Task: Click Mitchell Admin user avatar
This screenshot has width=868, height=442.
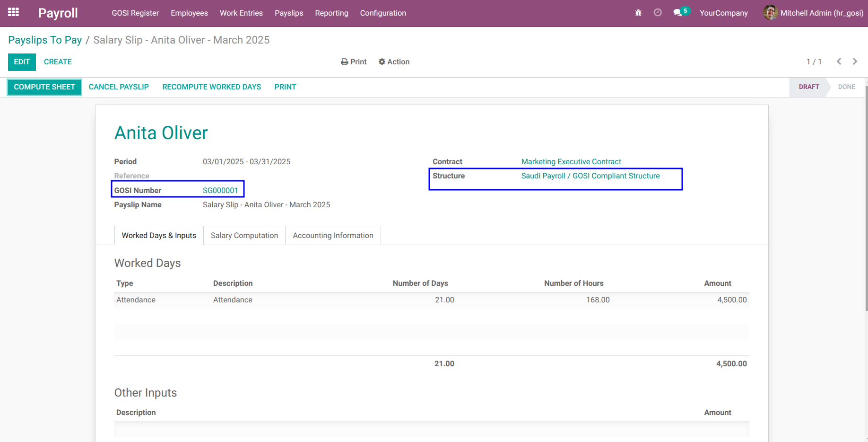Action: coord(770,13)
